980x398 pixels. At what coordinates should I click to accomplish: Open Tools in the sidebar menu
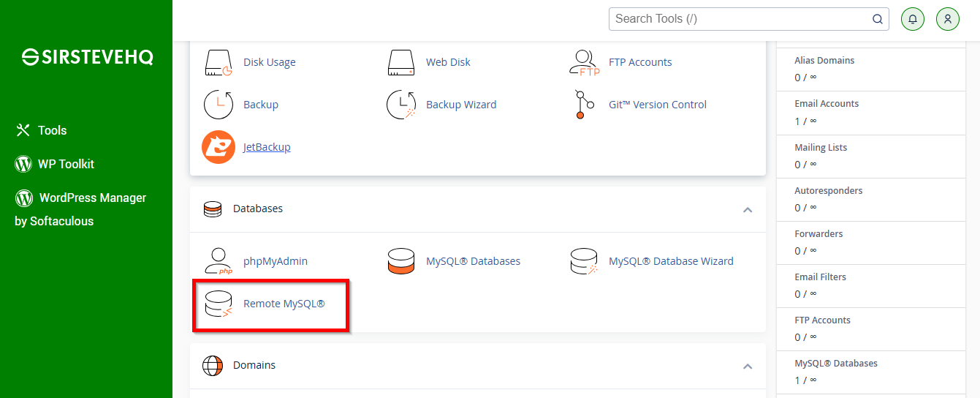[53, 130]
